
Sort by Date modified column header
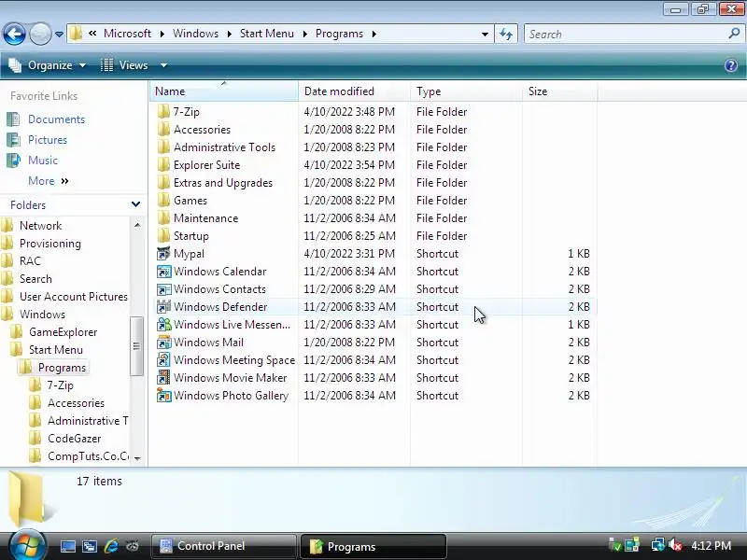coord(354,91)
